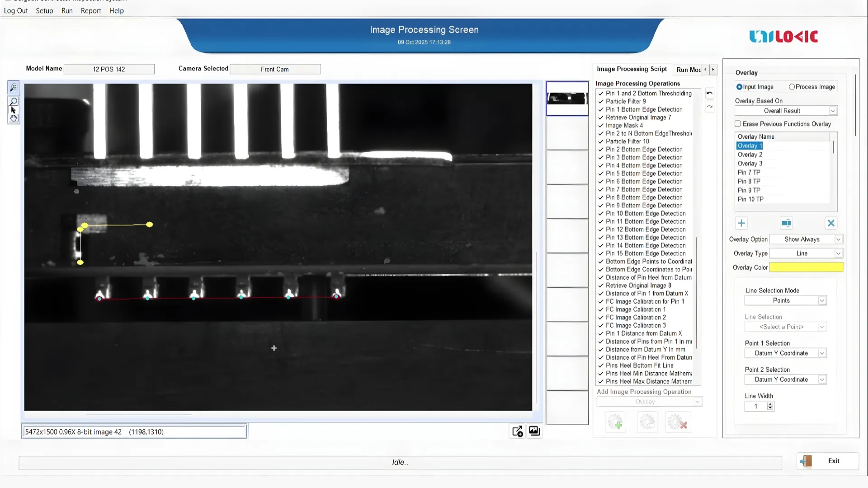Click the gear icon with green plus

[x=615, y=423]
